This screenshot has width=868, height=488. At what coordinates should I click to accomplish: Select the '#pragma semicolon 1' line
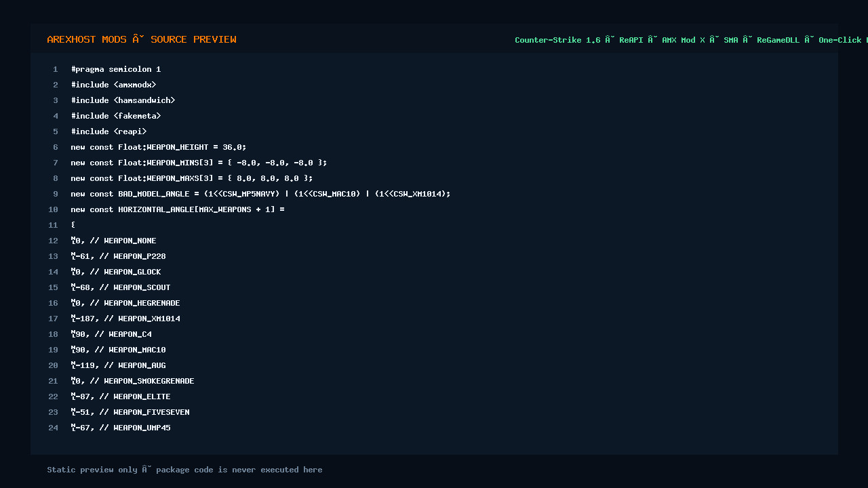(116, 69)
